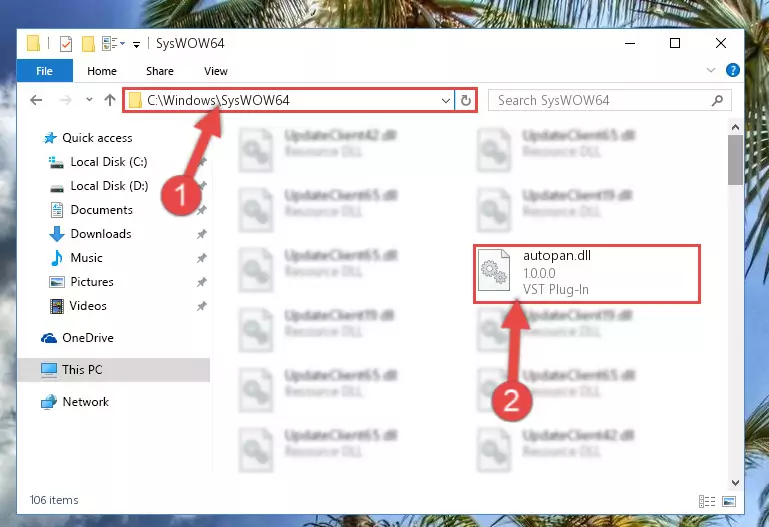Click the scrollbar up arrow
The height and width of the screenshot is (527, 769).
point(735,127)
